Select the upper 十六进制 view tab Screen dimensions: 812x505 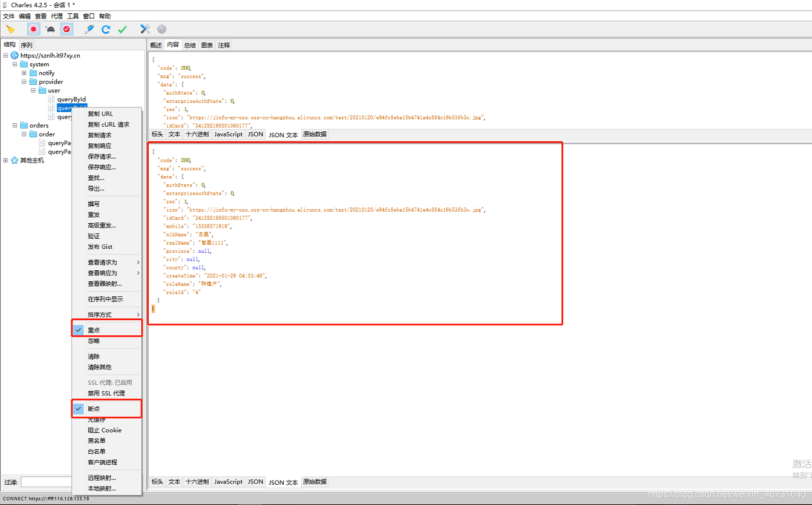[x=197, y=134]
